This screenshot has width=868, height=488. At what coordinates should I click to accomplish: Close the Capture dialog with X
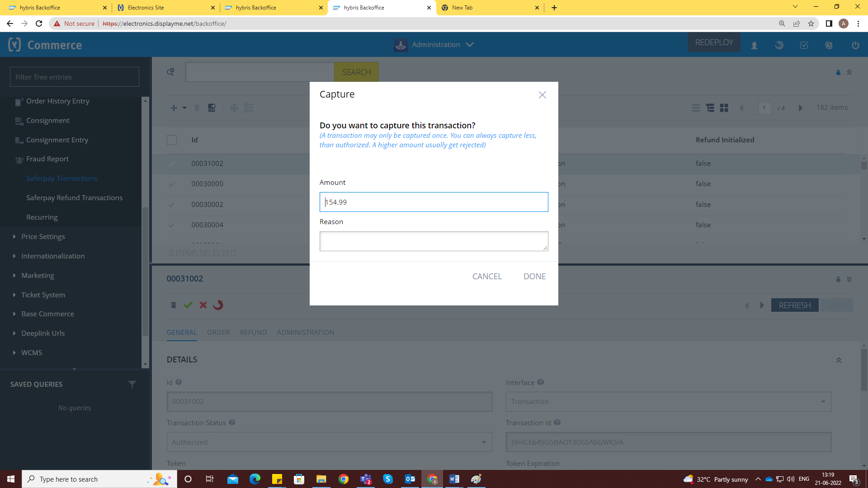tap(542, 95)
